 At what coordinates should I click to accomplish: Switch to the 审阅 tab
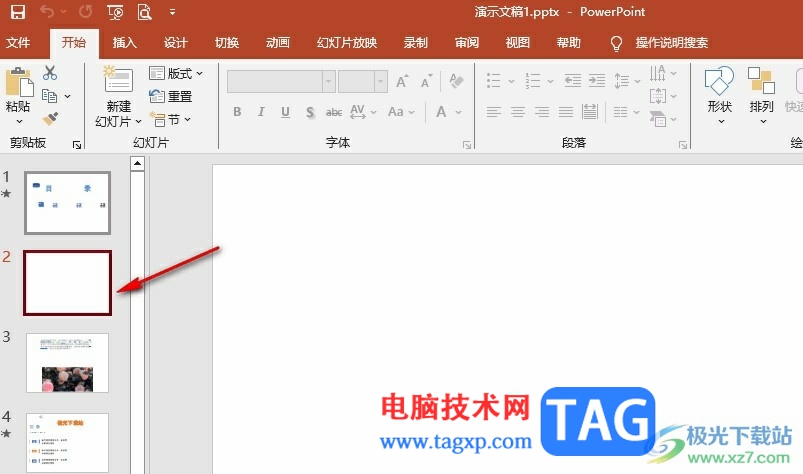tap(467, 42)
